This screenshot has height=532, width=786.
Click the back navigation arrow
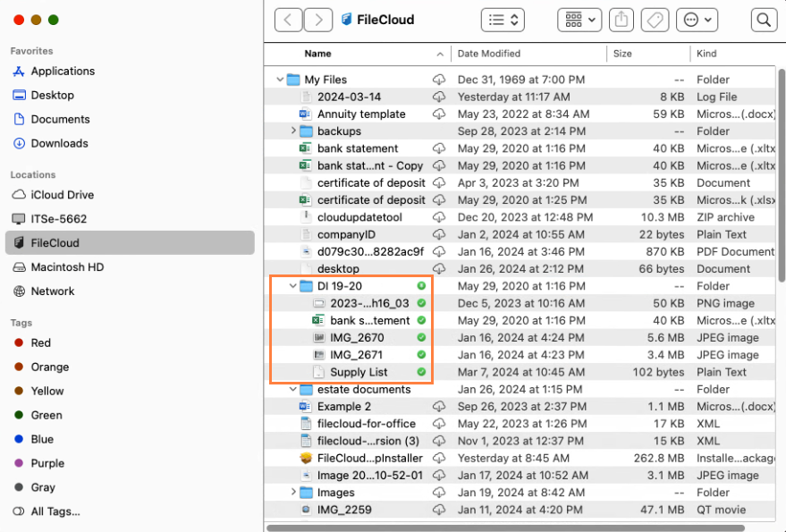(x=288, y=20)
